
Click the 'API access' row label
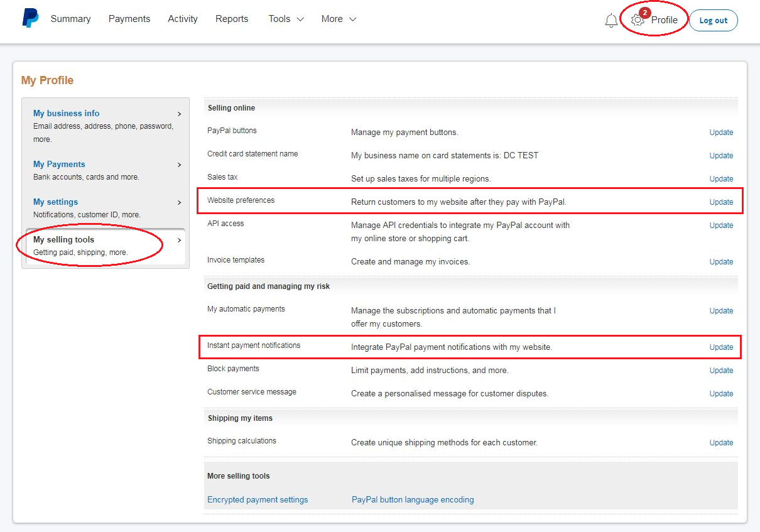[x=225, y=224]
